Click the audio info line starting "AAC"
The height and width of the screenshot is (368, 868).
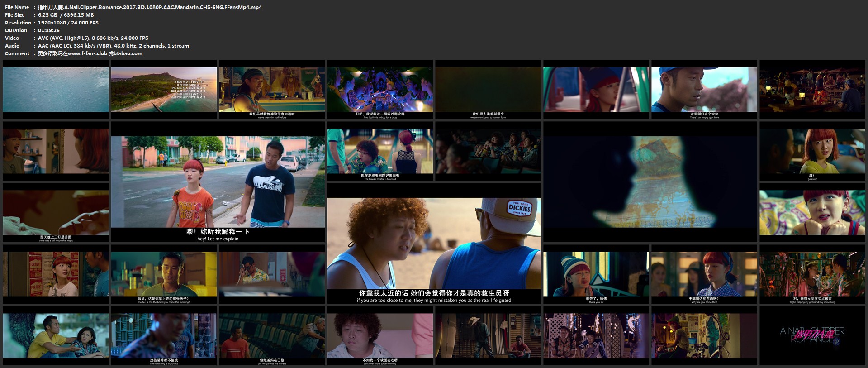coord(114,46)
